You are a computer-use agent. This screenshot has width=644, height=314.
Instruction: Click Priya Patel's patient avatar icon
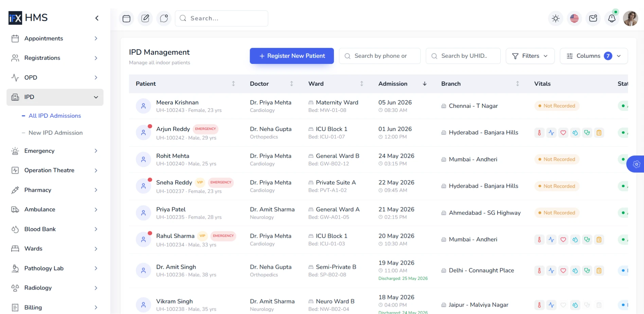(x=143, y=213)
